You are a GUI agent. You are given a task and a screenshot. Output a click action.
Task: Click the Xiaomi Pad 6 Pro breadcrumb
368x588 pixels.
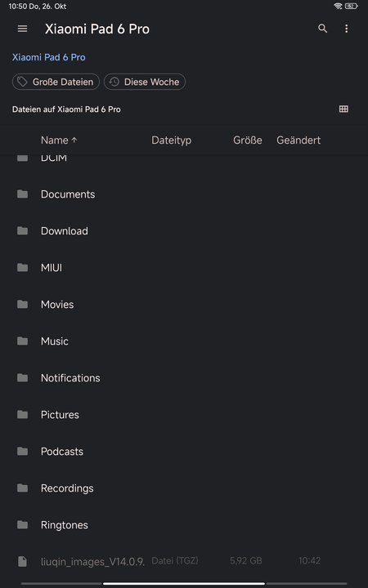tap(49, 57)
